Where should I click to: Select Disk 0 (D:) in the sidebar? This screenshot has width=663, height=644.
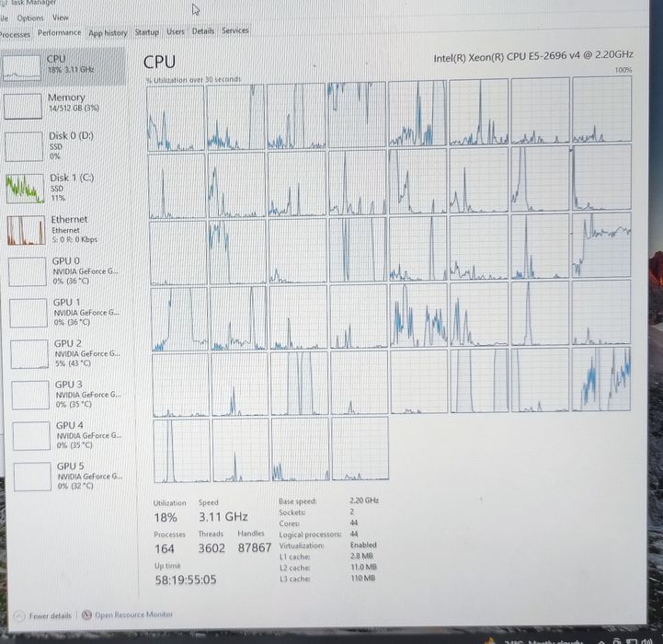click(65, 146)
